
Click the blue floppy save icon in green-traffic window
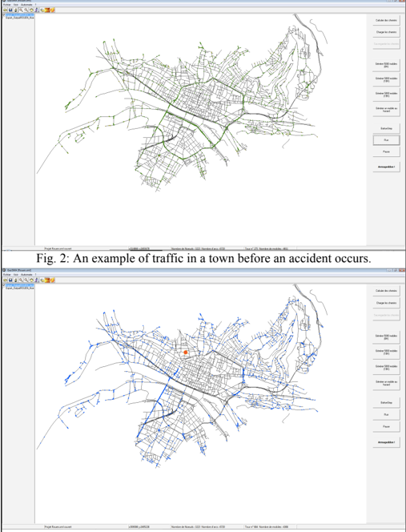click(10, 10)
